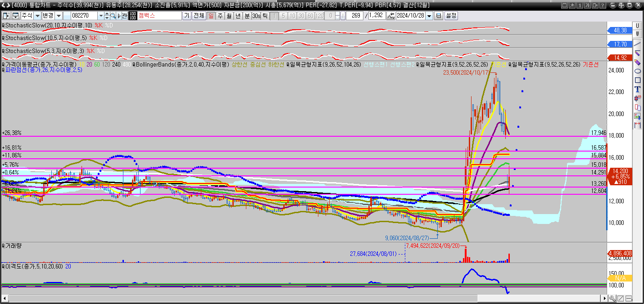Select the rectangle drawing tool
This screenshot has width=644, height=304.
[637, 80]
